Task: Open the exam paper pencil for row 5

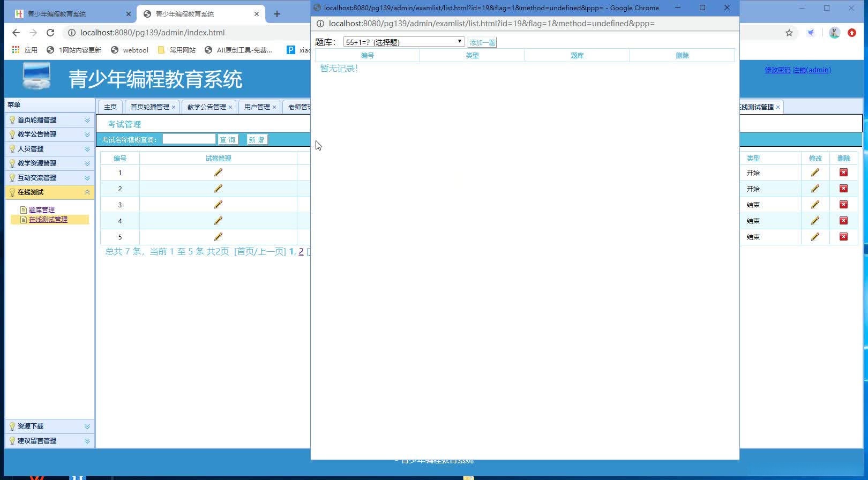Action: pos(218,237)
